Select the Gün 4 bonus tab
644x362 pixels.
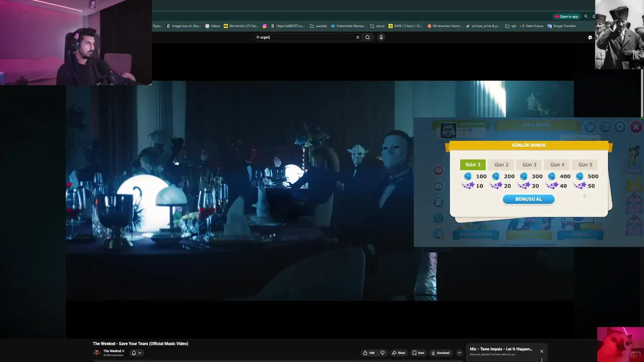tap(557, 164)
